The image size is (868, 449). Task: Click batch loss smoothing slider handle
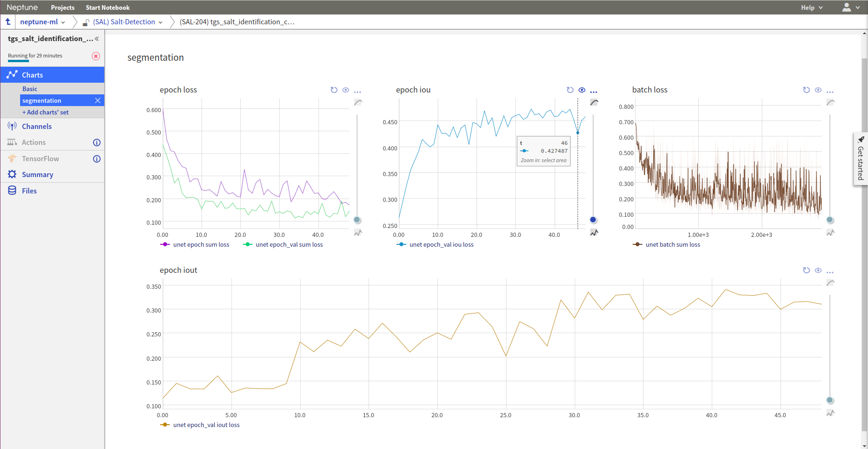pyautogui.click(x=830, y=220)
